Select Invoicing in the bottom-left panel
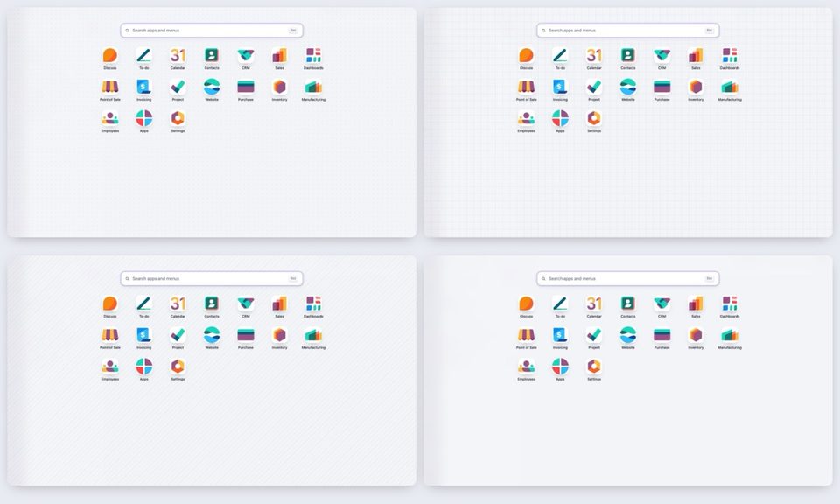 [144, 335]
